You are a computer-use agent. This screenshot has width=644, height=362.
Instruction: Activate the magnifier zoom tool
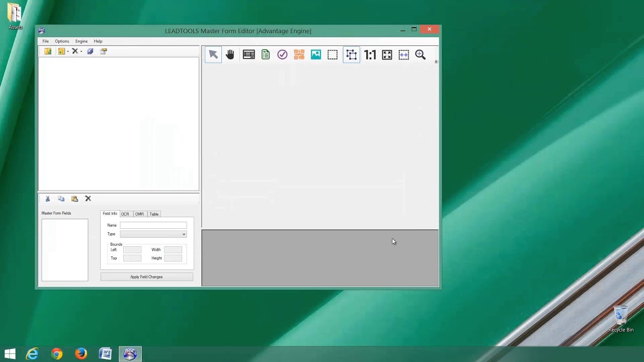pos(421,55)
